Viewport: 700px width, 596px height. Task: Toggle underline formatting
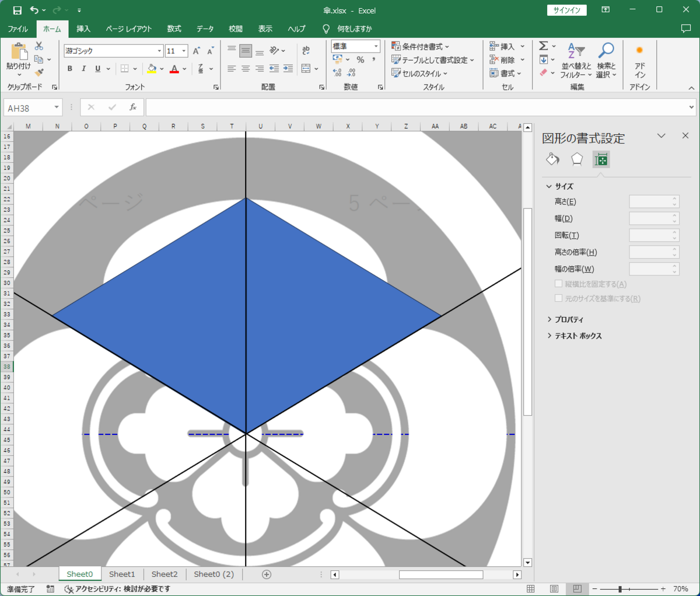pos(97,68)
